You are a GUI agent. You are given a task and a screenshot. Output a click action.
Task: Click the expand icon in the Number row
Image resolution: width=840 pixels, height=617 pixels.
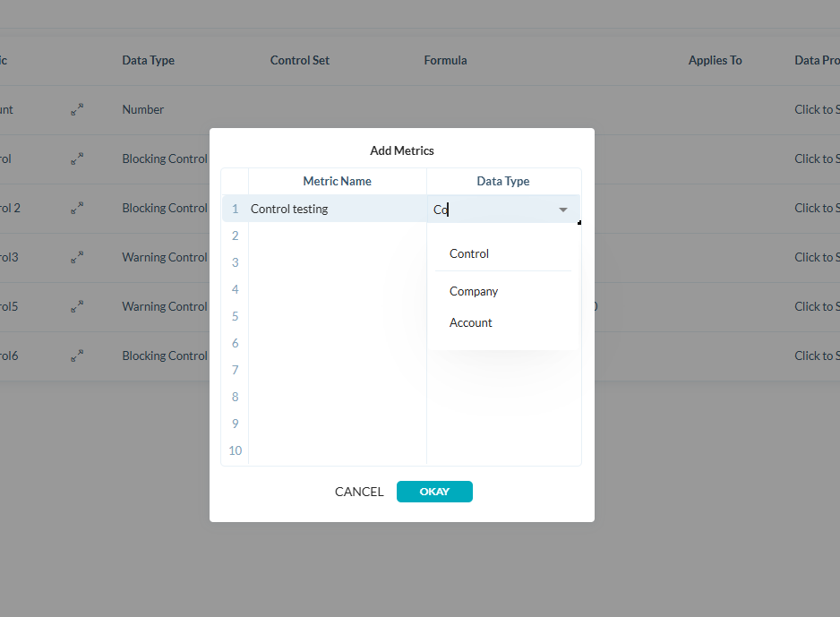click(x=77, y=109)
